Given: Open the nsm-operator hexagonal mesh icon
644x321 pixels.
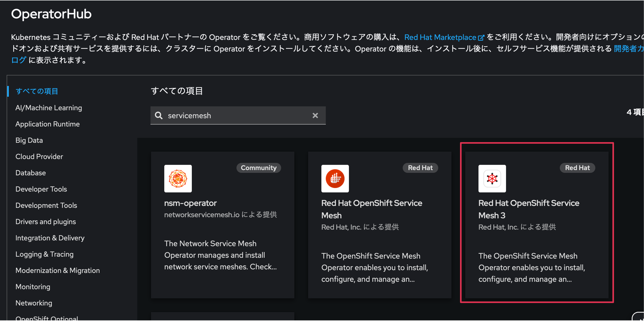Looking at the screenshot, I should point(178,179).
